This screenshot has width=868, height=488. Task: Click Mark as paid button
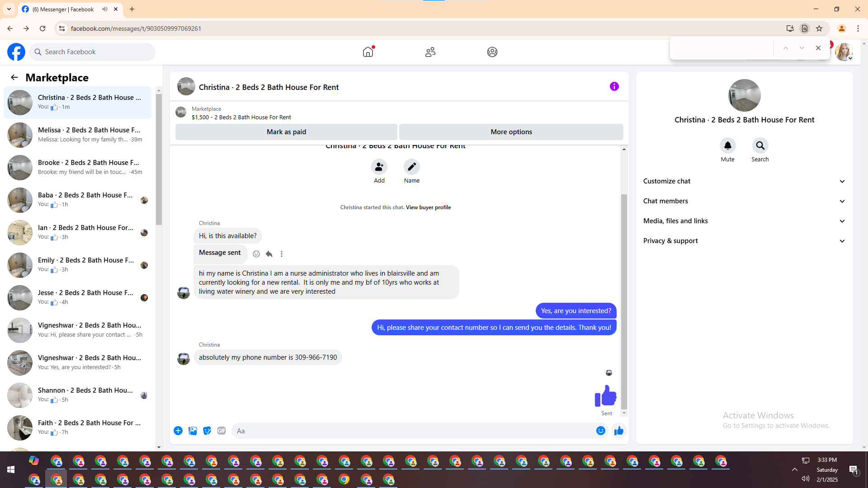coord(286,132)
